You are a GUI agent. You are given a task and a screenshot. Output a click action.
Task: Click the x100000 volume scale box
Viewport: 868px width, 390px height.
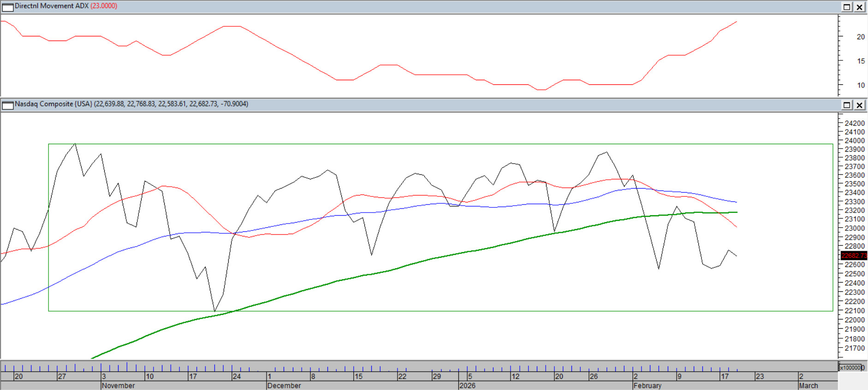(x=850, y=367)
